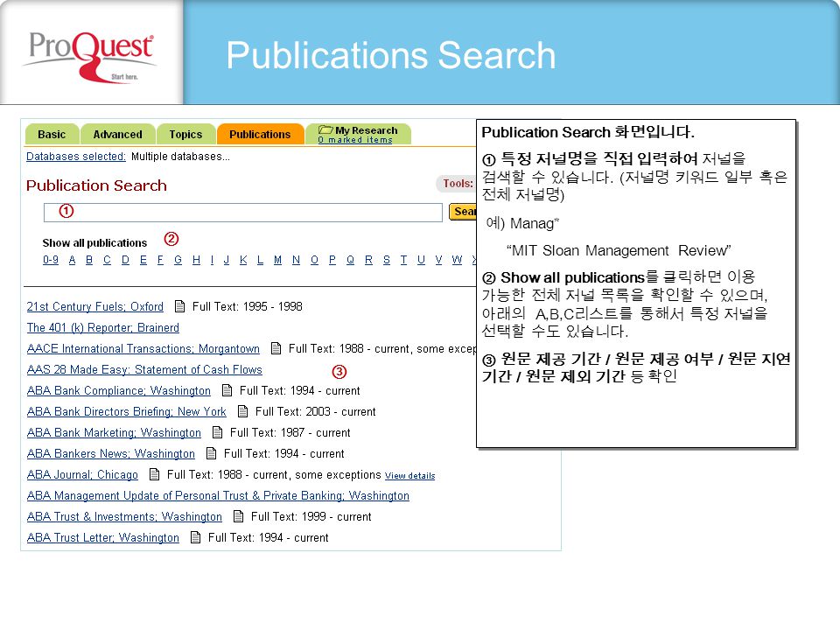The width and height of the screenshot is (840, 630).
Task: Open the Topics tab
Action: point(185,134)
